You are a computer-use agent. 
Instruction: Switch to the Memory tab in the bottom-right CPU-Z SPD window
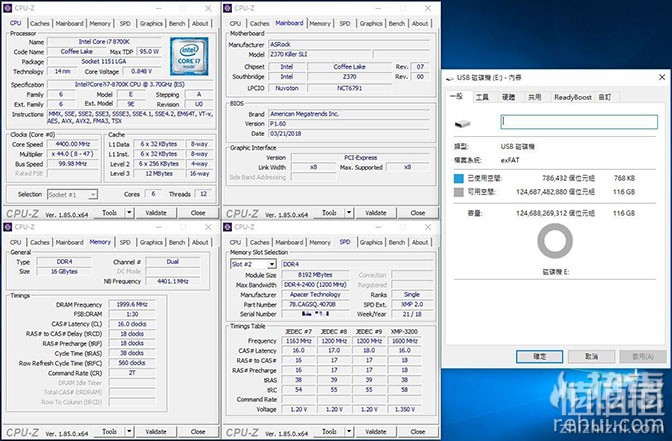point(320,243)
